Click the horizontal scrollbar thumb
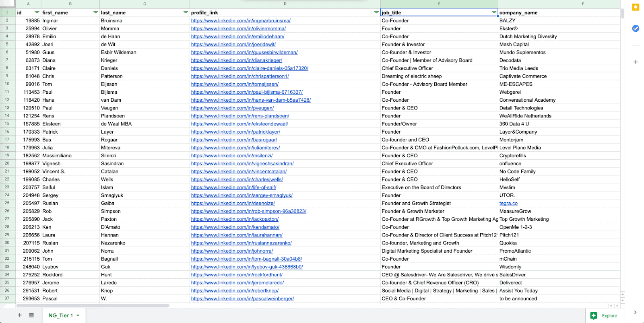The width and height of the screenshot is (644, 323). 93,306
